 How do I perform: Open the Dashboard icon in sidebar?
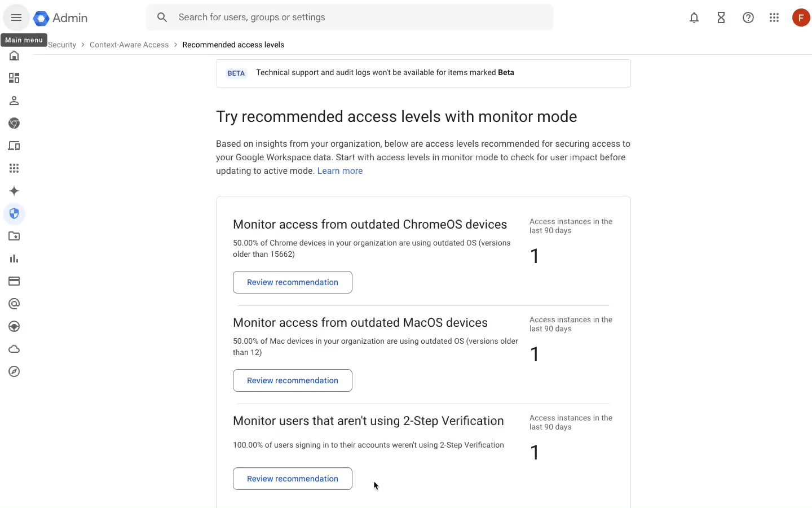[x=14, y=78]
